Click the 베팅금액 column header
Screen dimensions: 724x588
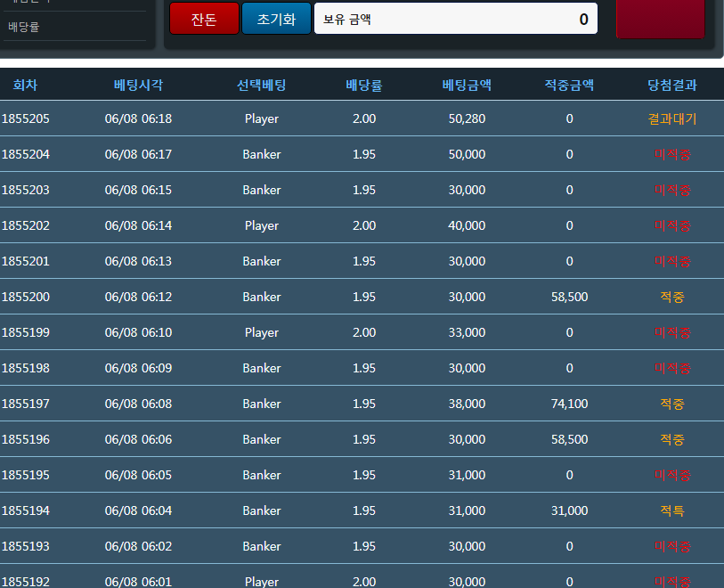coord(467,85)
